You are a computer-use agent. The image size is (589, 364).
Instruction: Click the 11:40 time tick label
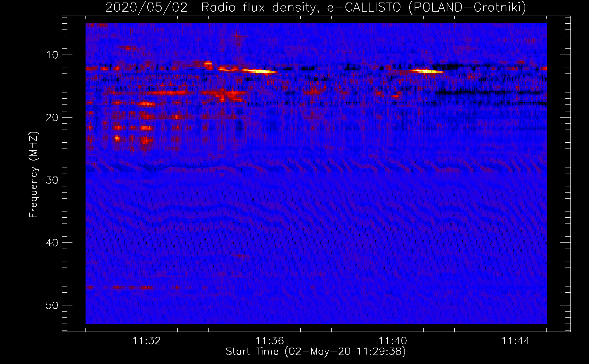pyautogui.click(x=393, y=341)
